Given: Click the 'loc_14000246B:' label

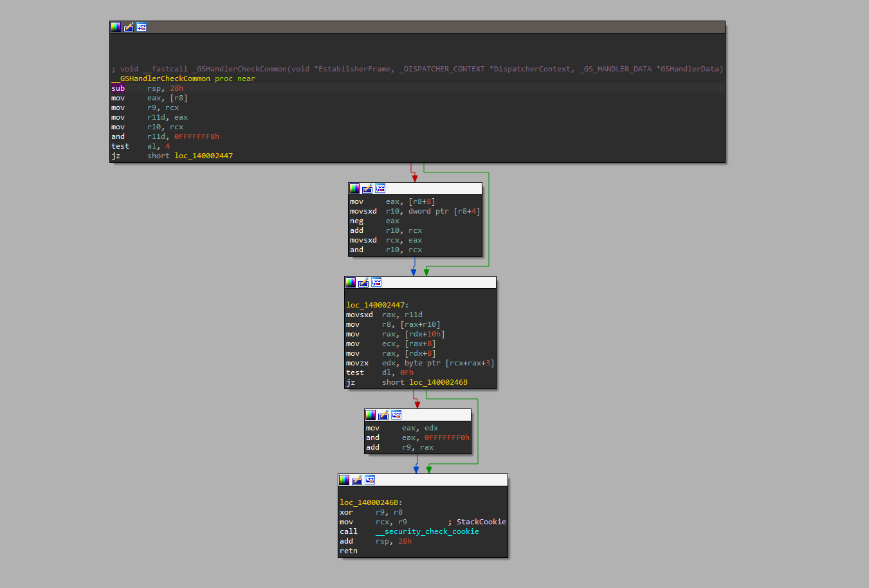Looking at the screenshot, I should (370, 502).
